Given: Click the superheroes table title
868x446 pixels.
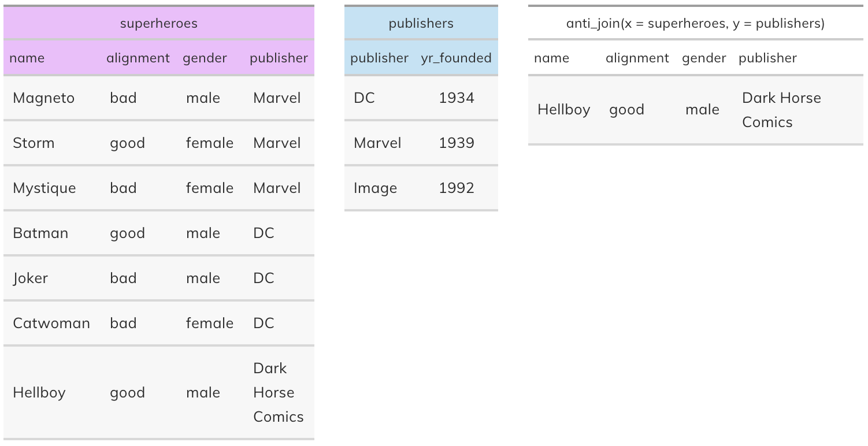Looking at the screenshot, I should 158,23.
